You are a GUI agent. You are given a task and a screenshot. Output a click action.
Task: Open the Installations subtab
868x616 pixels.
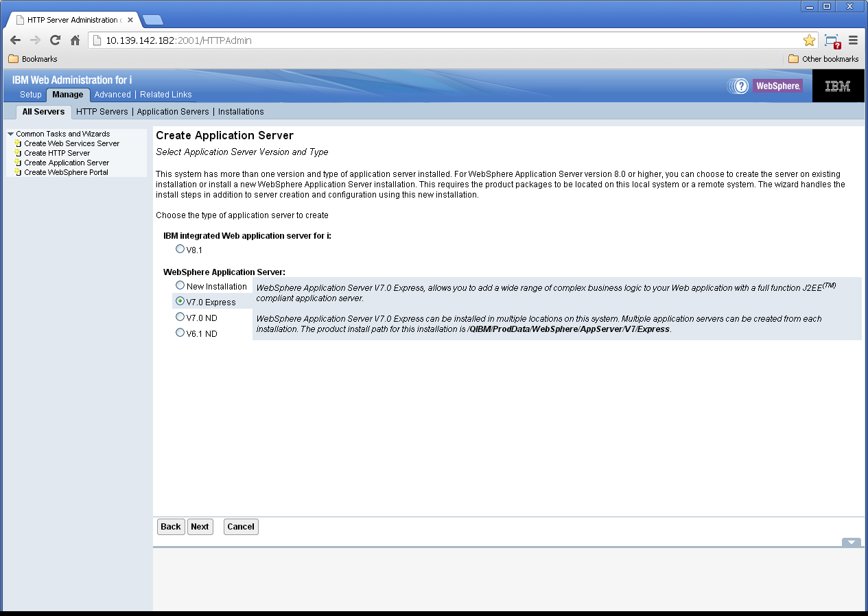tap(241, 112)
